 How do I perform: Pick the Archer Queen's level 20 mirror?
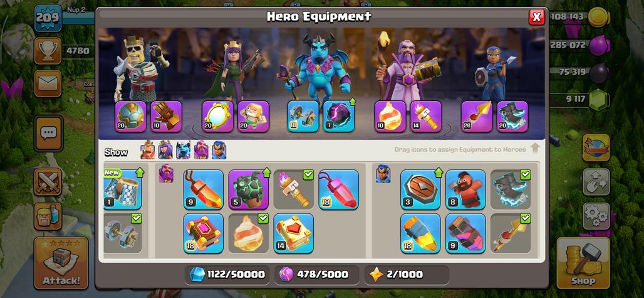217,116
